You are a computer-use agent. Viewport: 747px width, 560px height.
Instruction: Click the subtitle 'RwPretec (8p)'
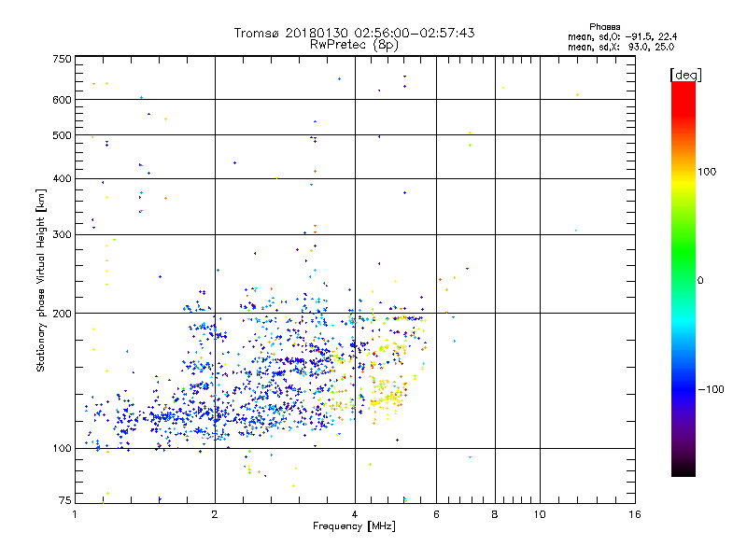354,45
